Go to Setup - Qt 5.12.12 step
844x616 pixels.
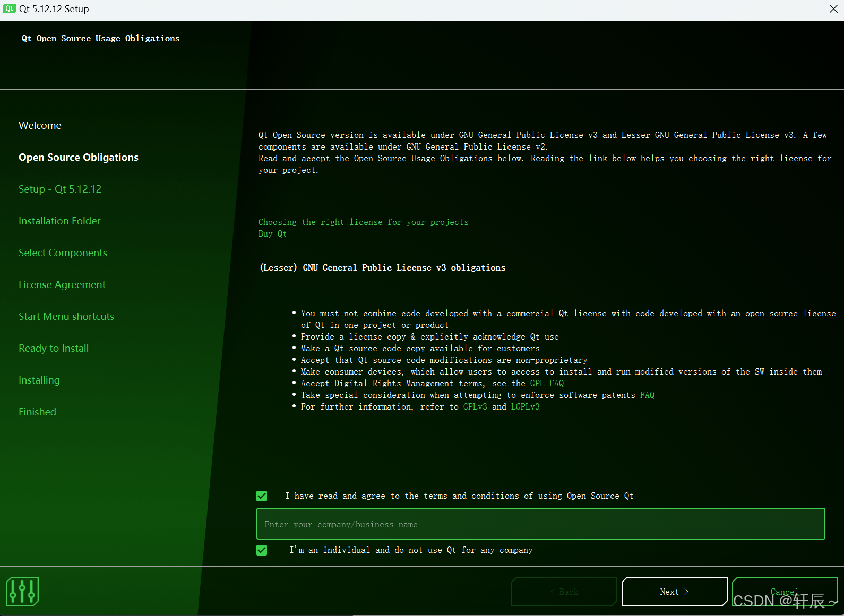pyautogui.click(x=60, y=189)
